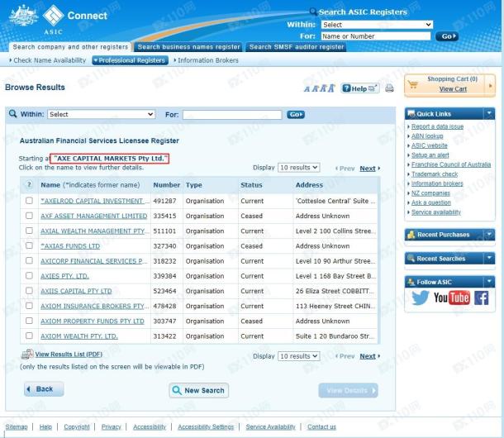Click Accessibility Settings footer link
The width and height of the screenshot is (504, 438).
(206, 426)
